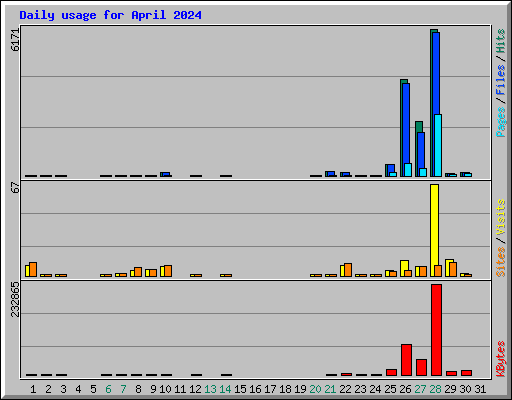Select the tall red KBytes bar for day 28

[x=436, y=330]
